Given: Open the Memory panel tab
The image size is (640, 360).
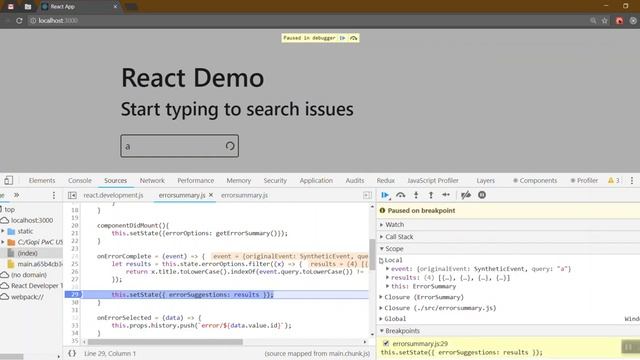Looking at the screenshot, I should click(238, 180).
